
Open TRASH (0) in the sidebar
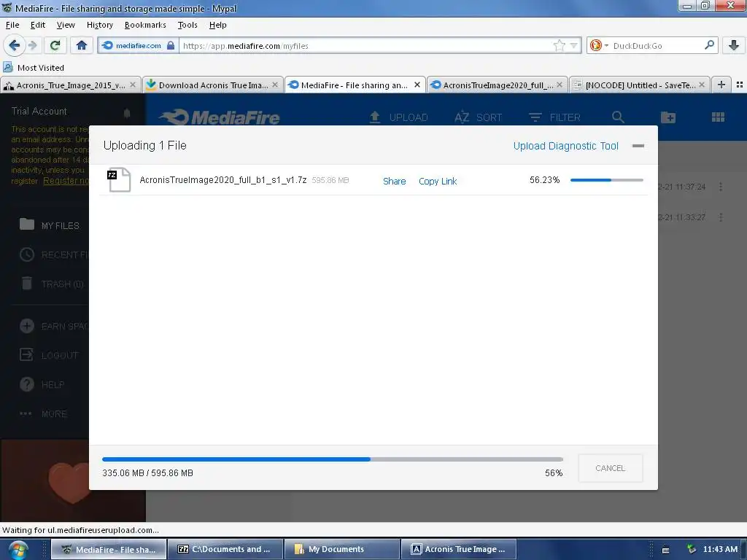pyautogui.click(x=52, y=284)
